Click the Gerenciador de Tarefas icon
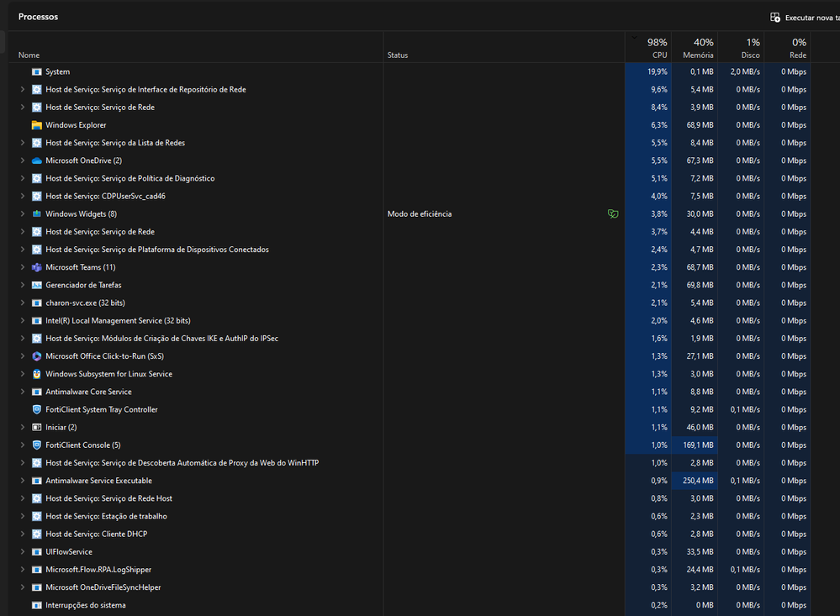Screen dimensions: 840x616 coord(36,285)
